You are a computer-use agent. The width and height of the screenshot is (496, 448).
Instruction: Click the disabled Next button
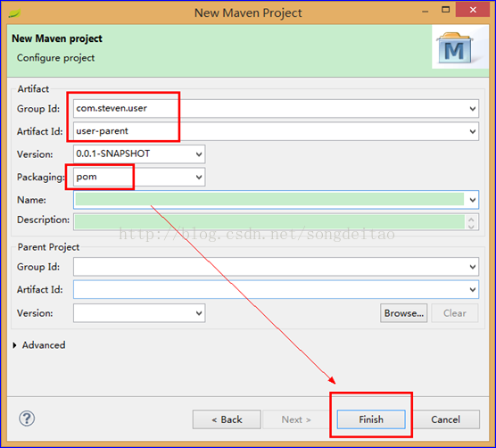click(296, 419)
